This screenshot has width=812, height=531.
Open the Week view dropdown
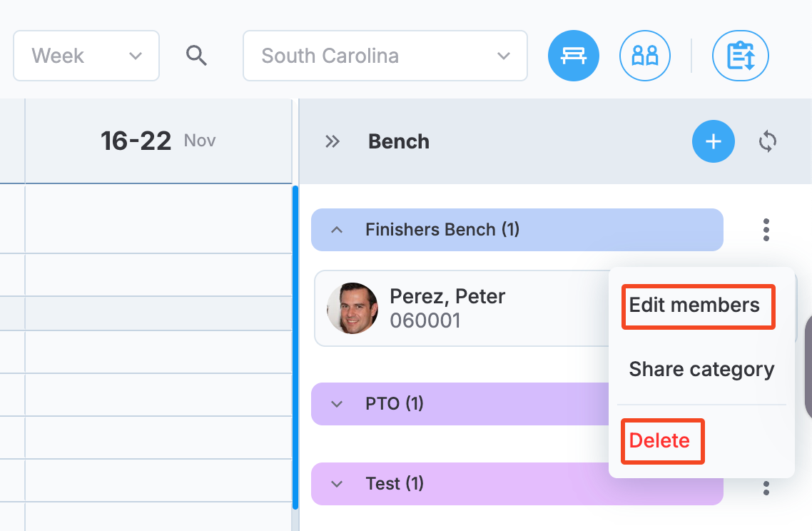click(86, 56)
